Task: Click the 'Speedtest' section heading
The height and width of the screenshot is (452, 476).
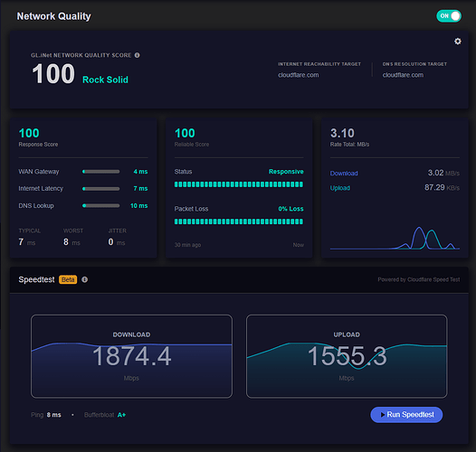Action: pyautogui.click(x=36, y=279)
